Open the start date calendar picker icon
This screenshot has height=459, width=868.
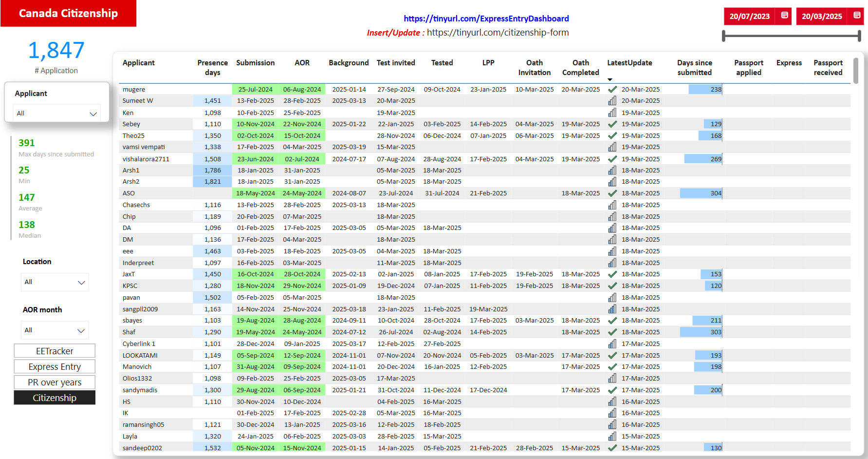click(785, 16)
